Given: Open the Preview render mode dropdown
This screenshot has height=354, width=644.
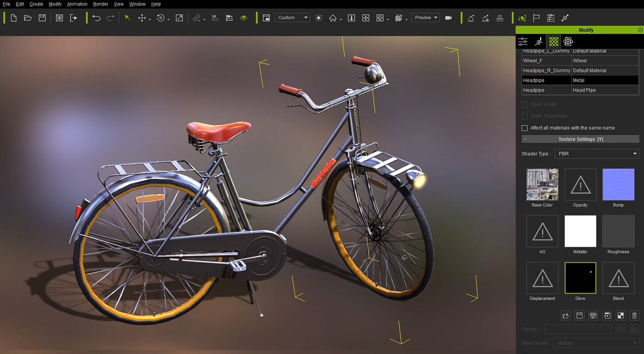Looking at the screenshot, I should click(426, 18).
